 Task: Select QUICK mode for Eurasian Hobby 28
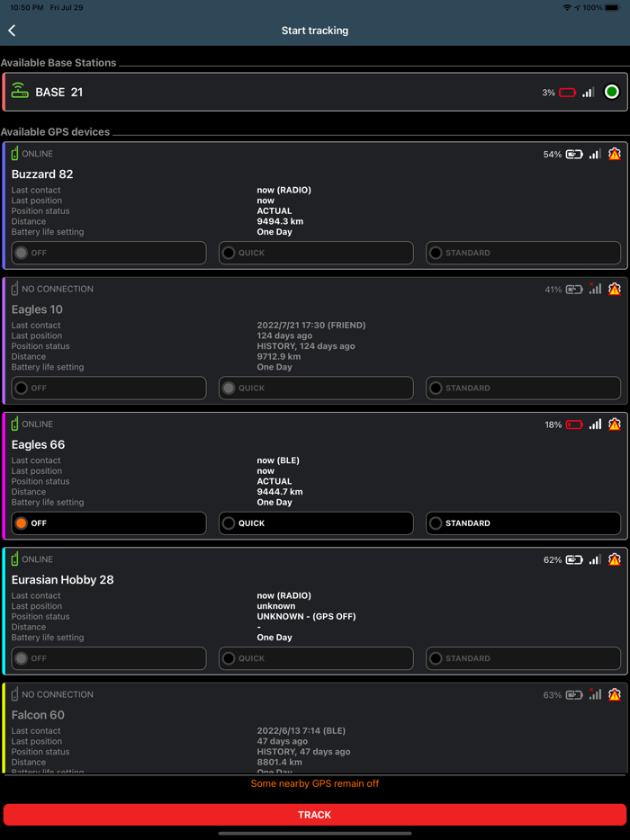click(x=316, y=658)
